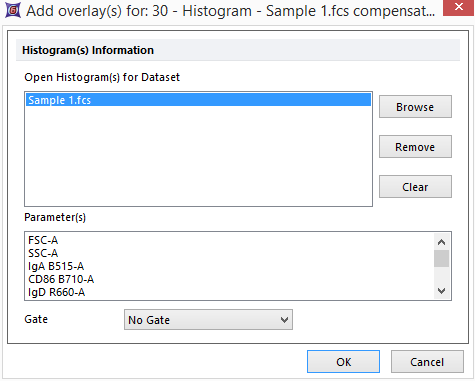475x381 pixels.
Task: Click the Clear button
Action: point(415,187)
